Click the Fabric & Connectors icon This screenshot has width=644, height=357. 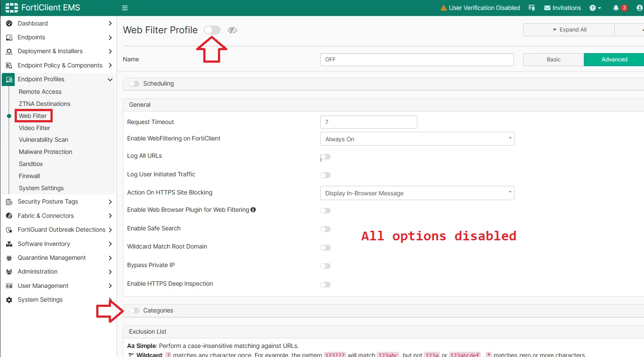click(9, 216)
